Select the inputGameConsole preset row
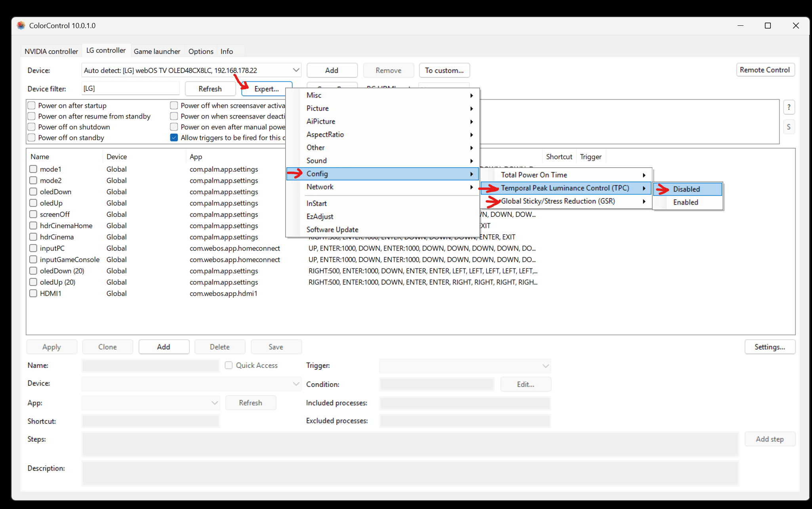812x509 pixels. 70,259
